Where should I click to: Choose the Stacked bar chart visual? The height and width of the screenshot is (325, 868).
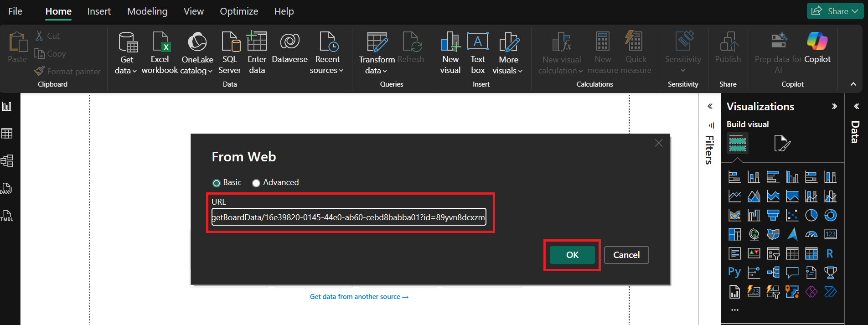pyautogui.click(x=734, y=177)
